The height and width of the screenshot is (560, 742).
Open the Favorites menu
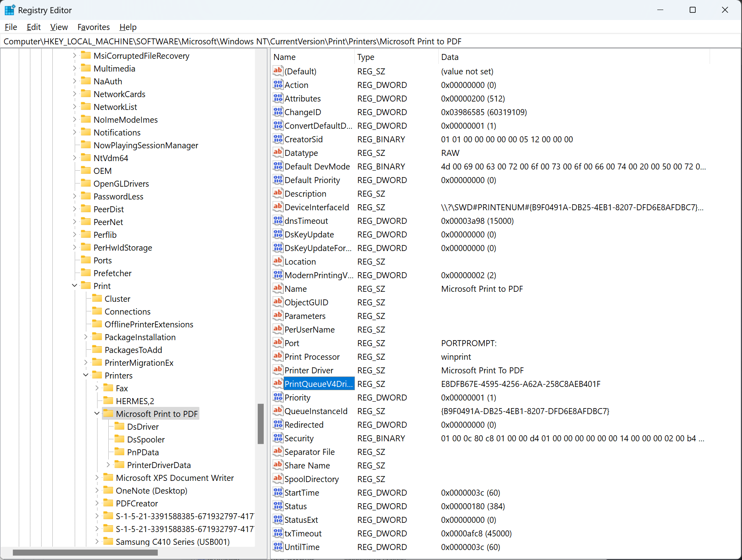pyautogui.click(x=93, y=27)
